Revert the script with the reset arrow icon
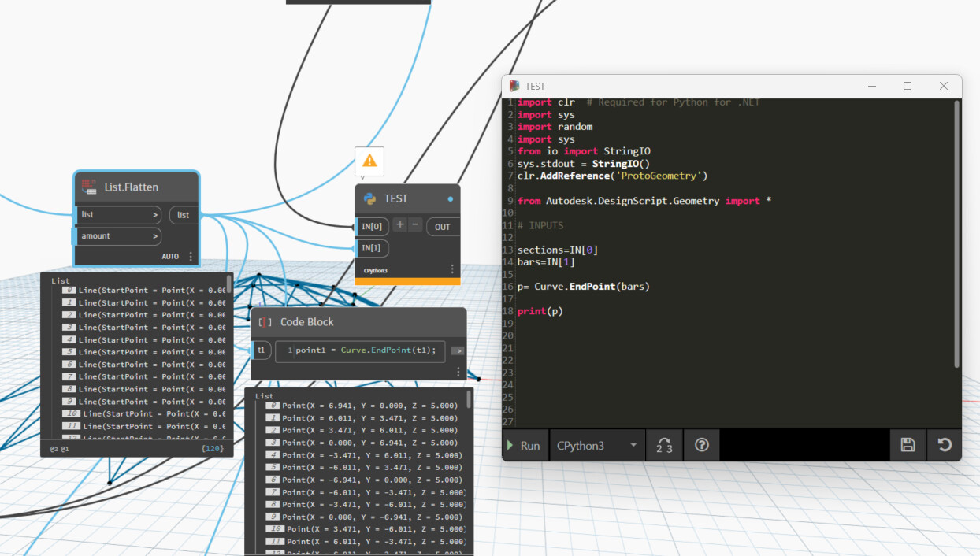980x556 pixels. click(945, 445)
